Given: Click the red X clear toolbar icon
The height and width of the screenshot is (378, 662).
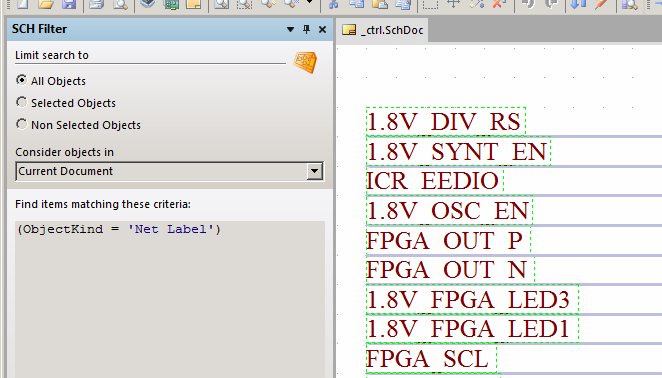Looking at the screenshot, I should pyautogui.click(x=499, y=4).
